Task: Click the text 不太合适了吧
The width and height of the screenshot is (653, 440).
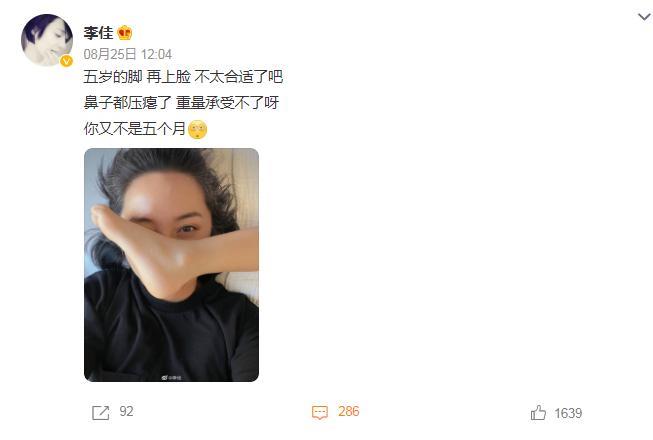Action: 239,77
